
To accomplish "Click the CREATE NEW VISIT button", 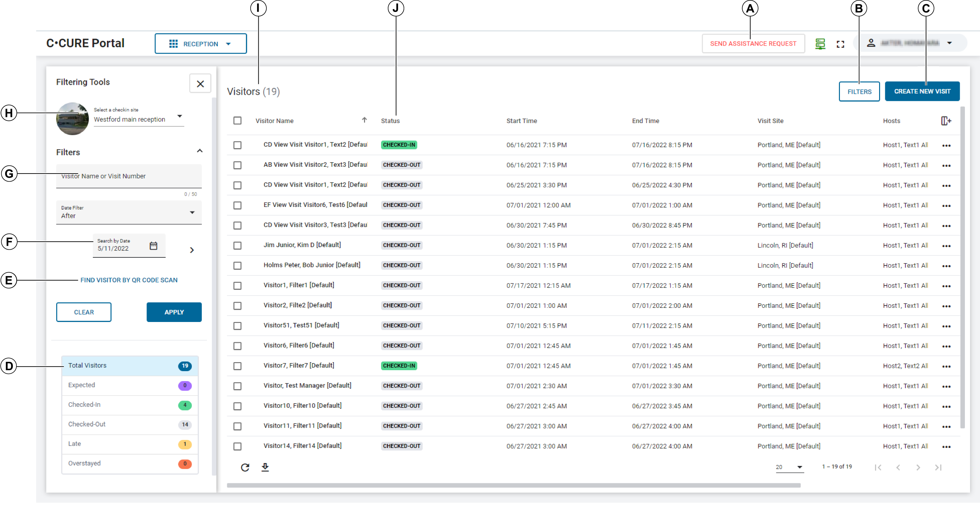I will [922, 91].
